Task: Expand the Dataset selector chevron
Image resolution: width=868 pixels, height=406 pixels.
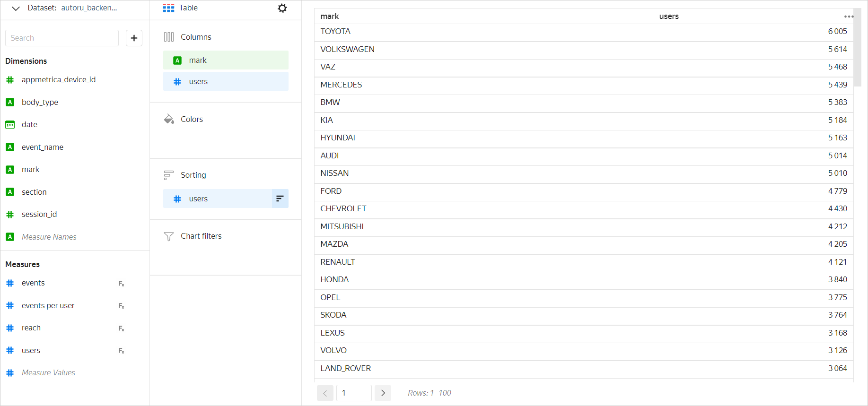Action: tap(16, 8)
